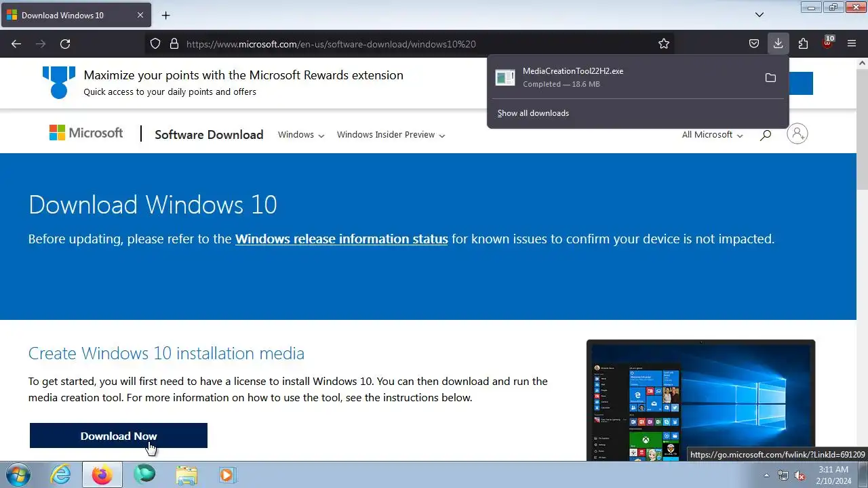Image resolution: width=868 pixels, height=488 pixels.
Task: Open the clock showing 3:11 AM
Action: [833, 475]
